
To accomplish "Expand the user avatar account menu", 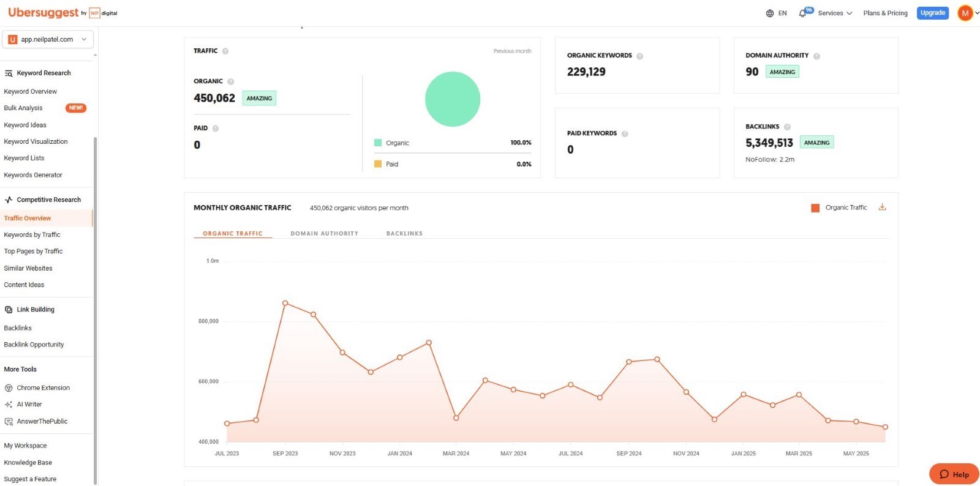I will point(968,13).
